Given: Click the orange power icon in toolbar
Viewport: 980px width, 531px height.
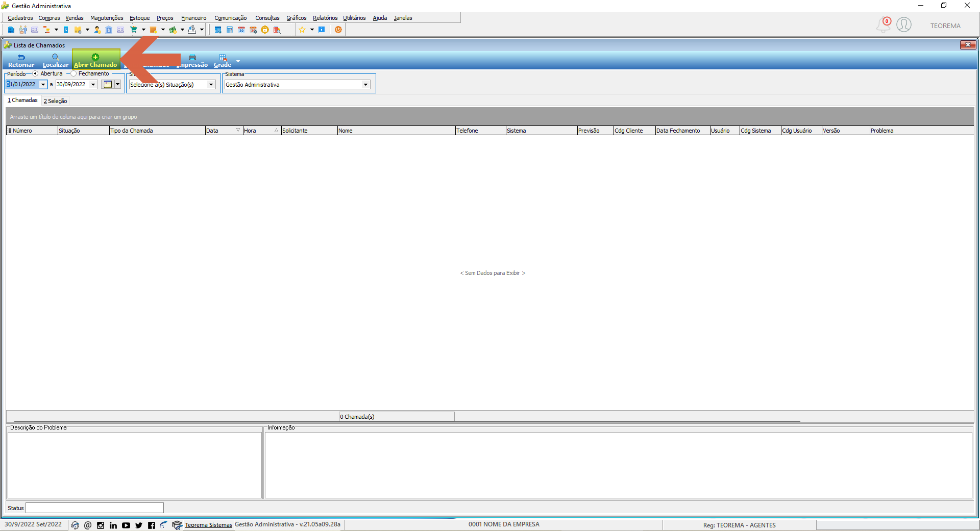Looking at the screenshot, I should (x=338, y=30).
